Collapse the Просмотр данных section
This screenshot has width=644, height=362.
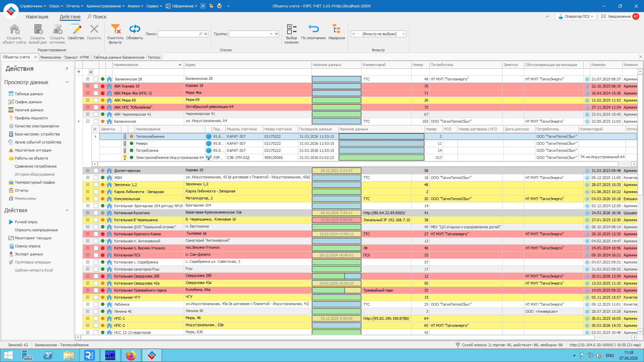pos(67,82)
